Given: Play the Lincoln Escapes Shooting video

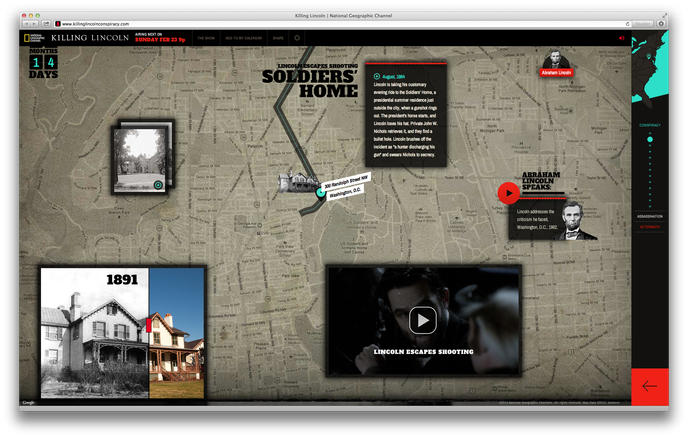Looking at the screenshot, I should tap(423, 319).
